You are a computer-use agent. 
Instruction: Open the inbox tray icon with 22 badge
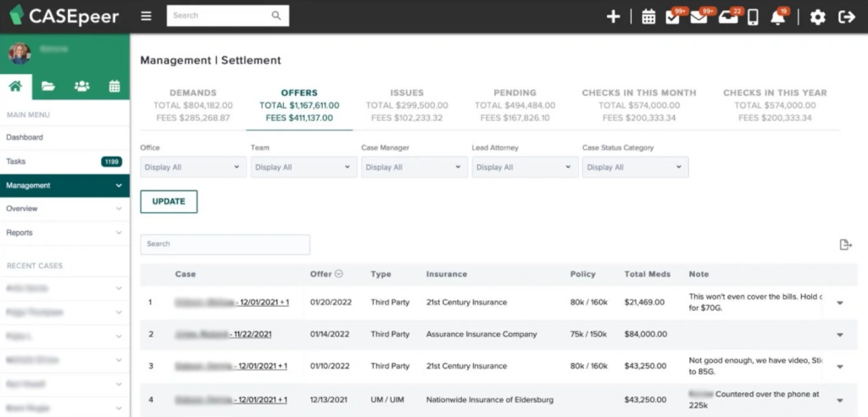pos(728,17)
